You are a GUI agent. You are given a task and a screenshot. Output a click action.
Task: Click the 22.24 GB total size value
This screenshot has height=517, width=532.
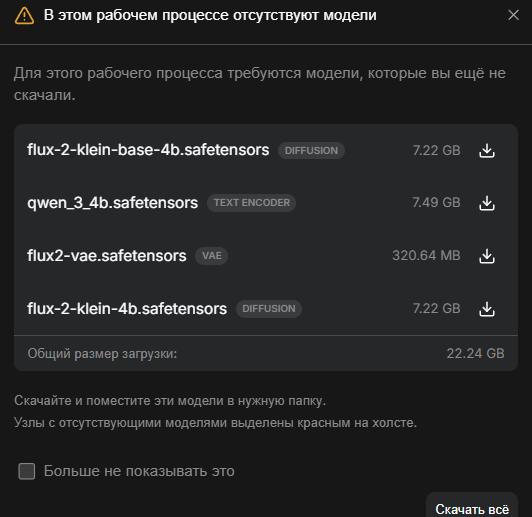coord(475,353)
